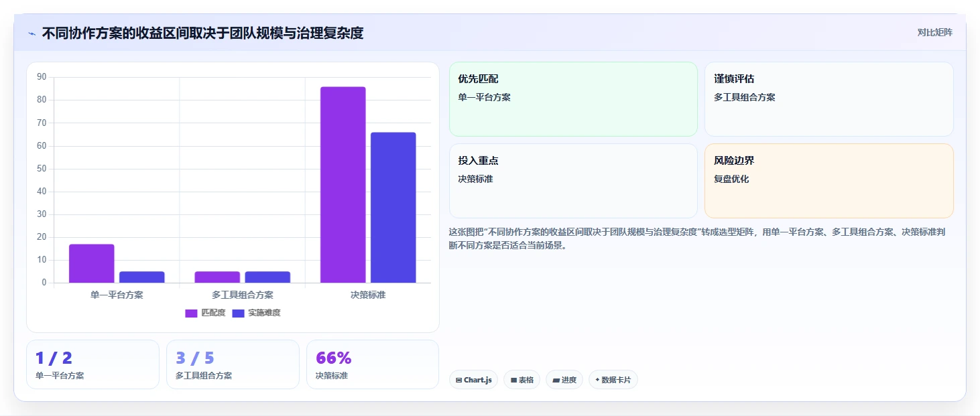980x416 pixels.
Task: Click the 0 value on the y-axis
Action: tap(44, 283)
